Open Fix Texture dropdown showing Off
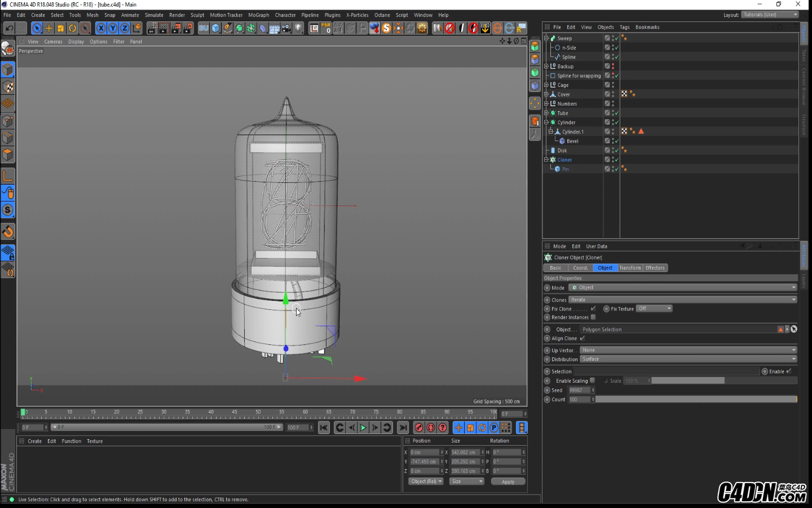 pyautogui.click(x=655, y=308)
